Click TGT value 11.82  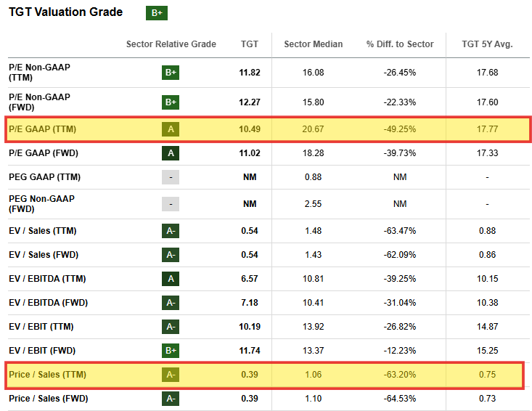(x=250, y=73)
